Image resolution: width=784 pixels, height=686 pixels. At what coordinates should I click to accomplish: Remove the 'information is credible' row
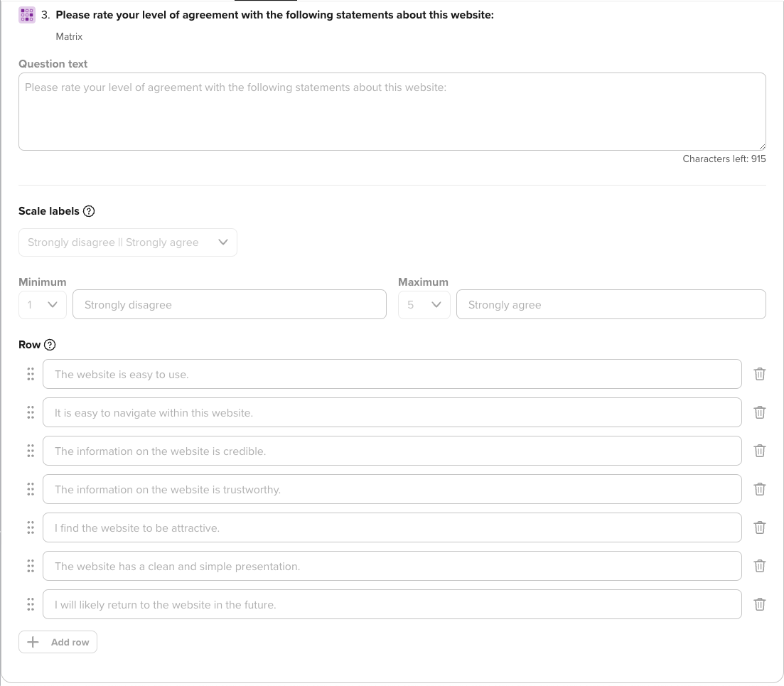760,451
